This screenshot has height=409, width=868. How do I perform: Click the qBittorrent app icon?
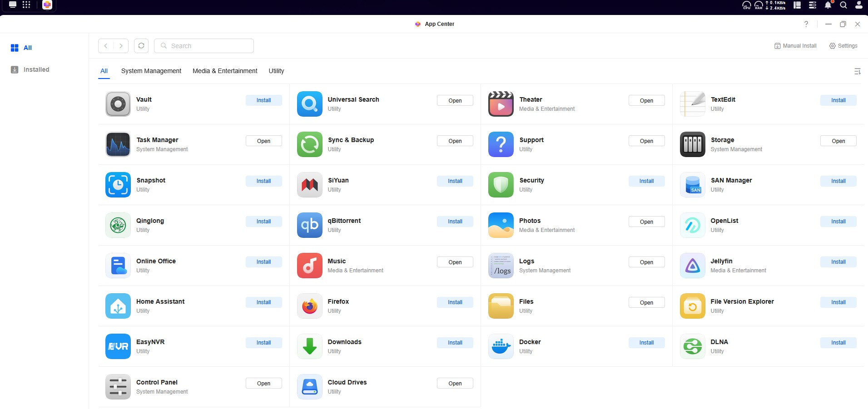(309, 225)
